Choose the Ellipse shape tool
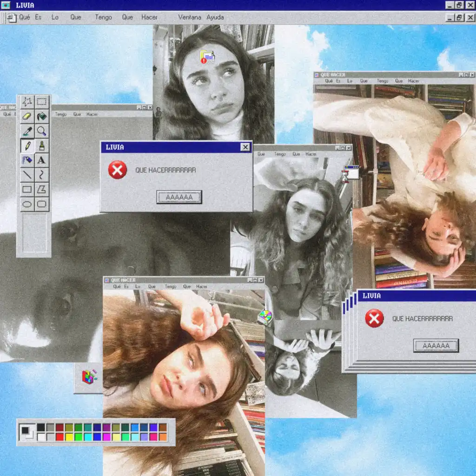This screenshot has height=476, width=476. [x=27, y=204]
